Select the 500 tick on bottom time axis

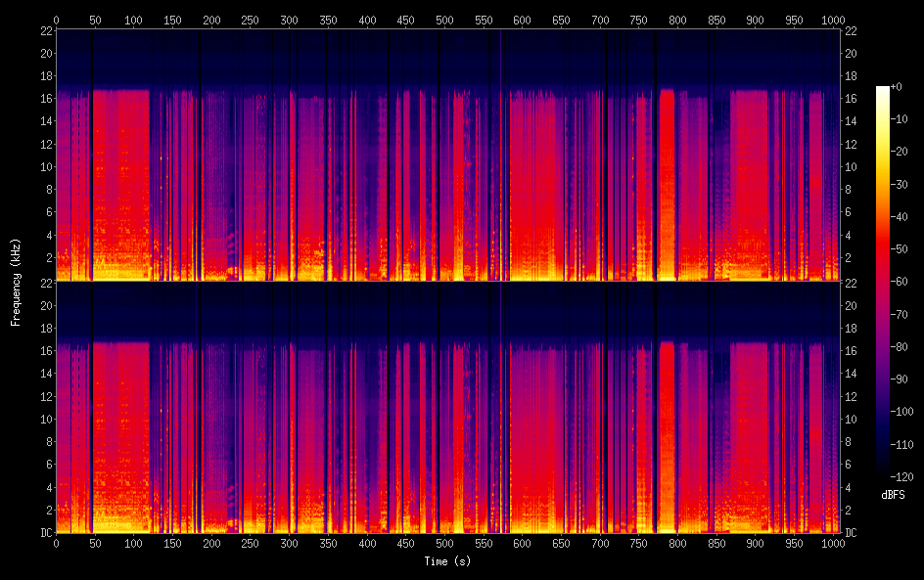coord(444,543)
